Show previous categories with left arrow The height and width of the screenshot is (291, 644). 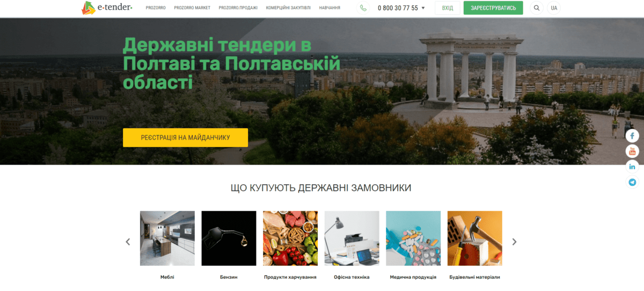tap(128, 242)
